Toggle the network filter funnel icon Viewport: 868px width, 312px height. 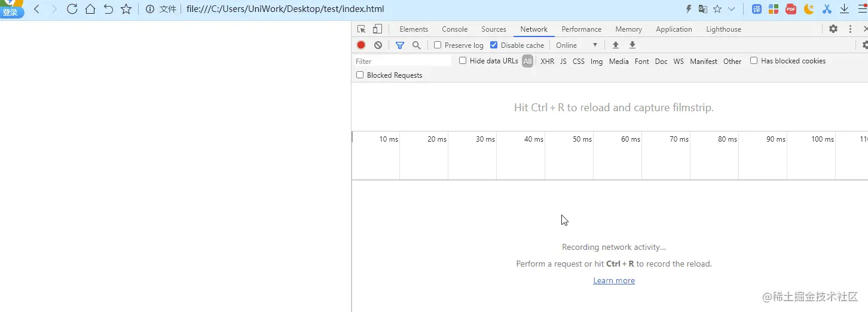[400, 45]
